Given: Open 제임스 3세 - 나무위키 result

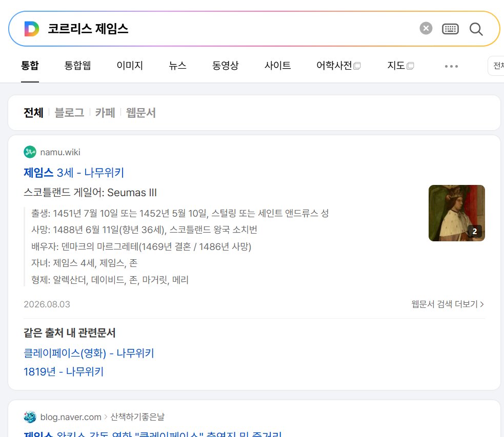Looking at the screenshot, I should 74,173.
